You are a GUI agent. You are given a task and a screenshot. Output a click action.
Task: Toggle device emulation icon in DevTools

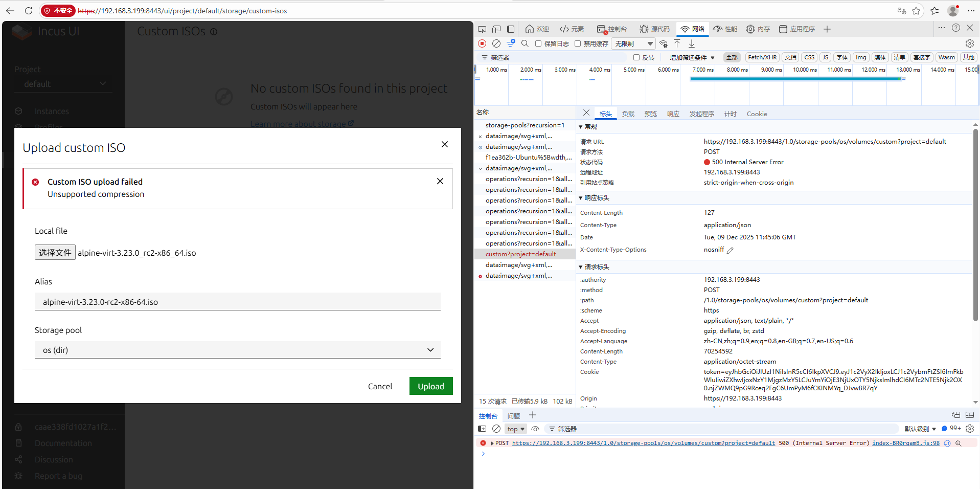click(x=496, y=29)
